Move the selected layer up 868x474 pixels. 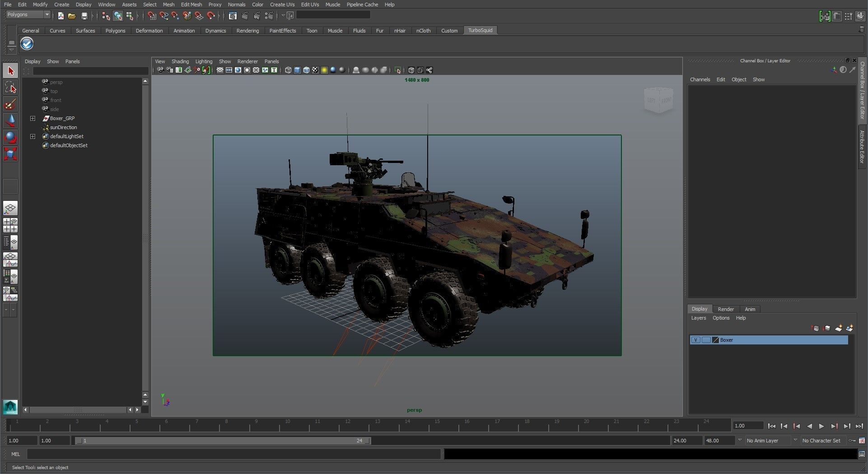click(816, 328)
